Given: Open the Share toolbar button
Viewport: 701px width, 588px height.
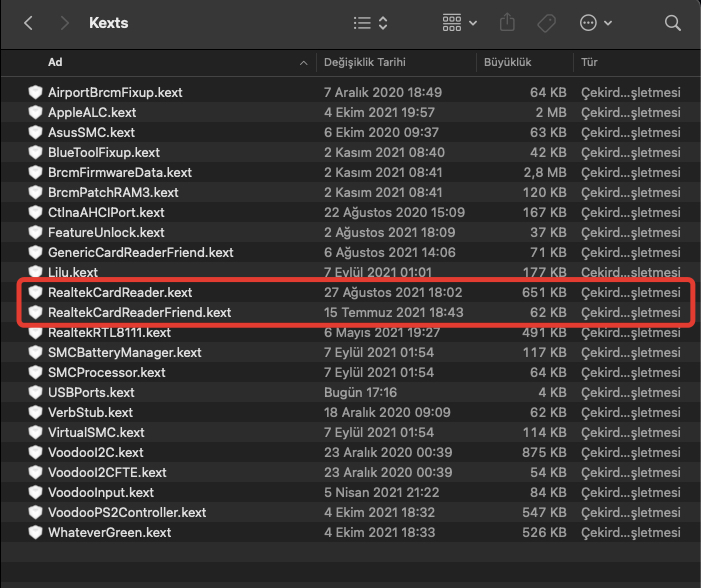Looking at the screenshot, I should click(x=507, y=22).
